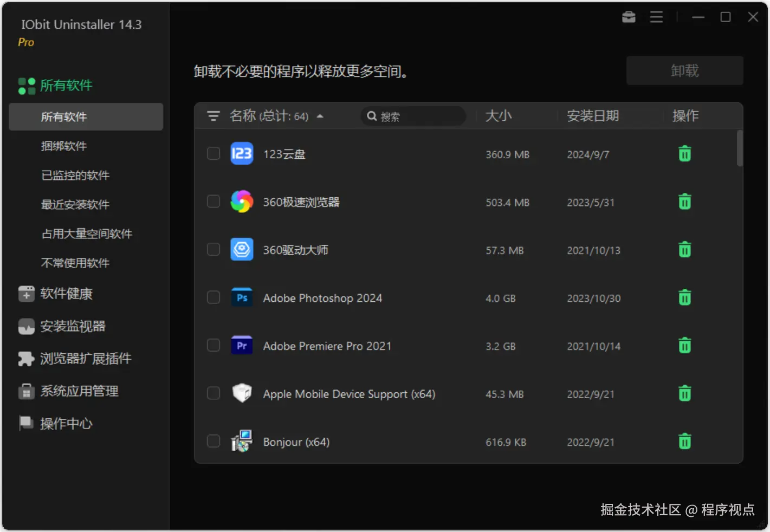Click the Adobe Photoshop 2024 name text
The image size is (770, 532).
[322, 298]
